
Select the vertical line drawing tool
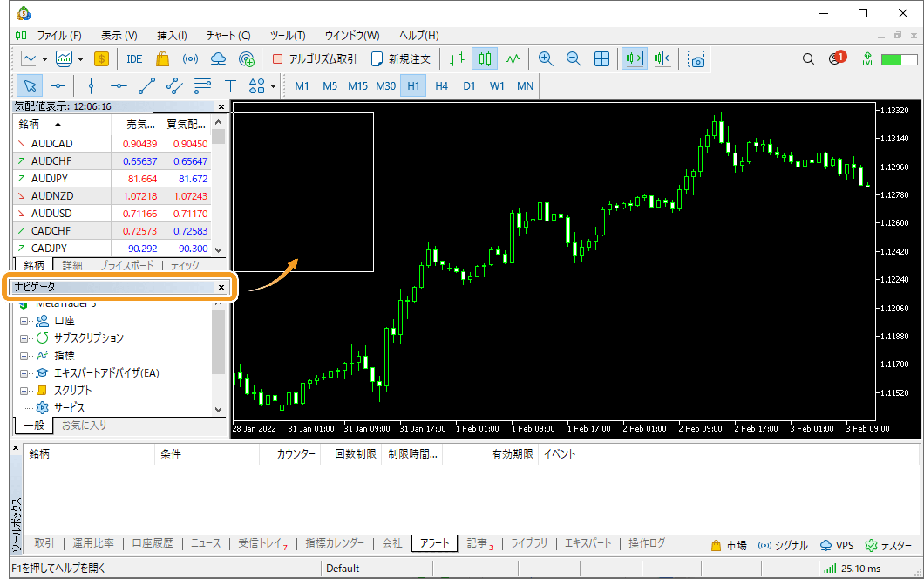91,86
